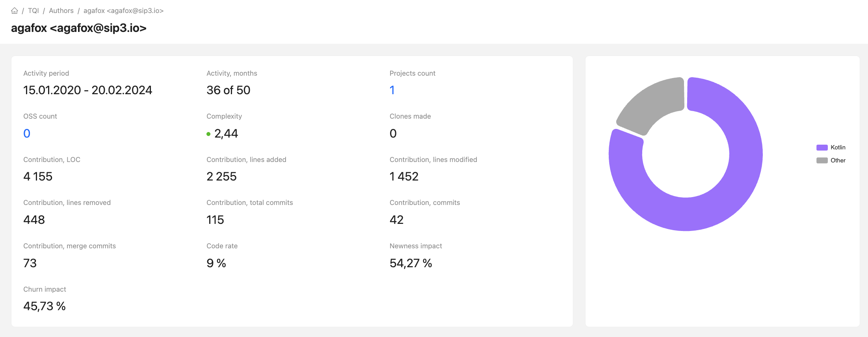Open the OSS count value 0
Screen dimensions: 868x337
[x=27, y=134]
